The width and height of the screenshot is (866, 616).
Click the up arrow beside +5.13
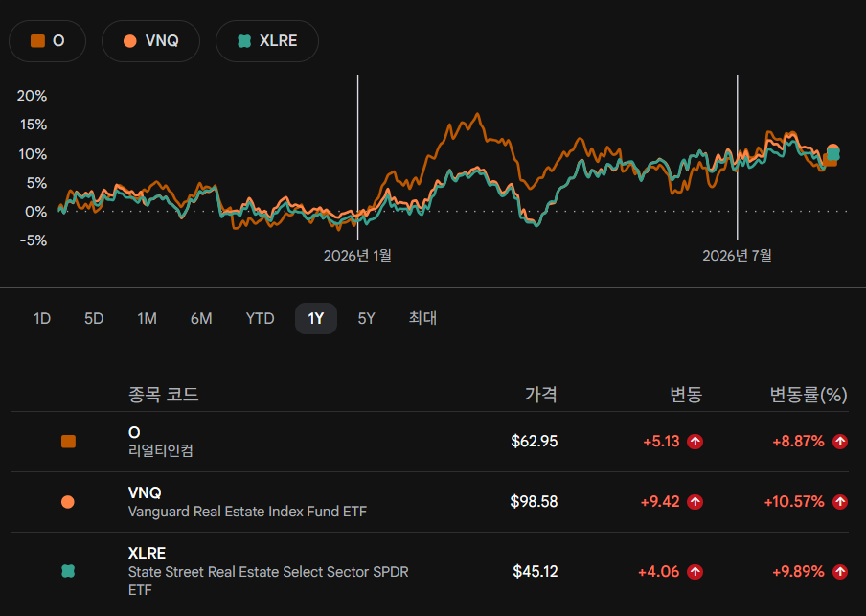coord(695,442)
